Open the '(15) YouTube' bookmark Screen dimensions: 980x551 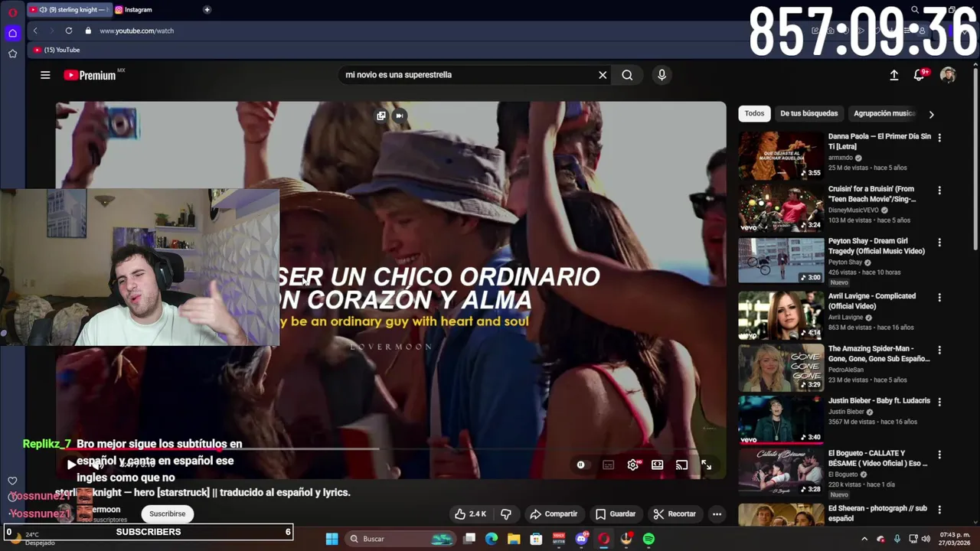(57, 50)
